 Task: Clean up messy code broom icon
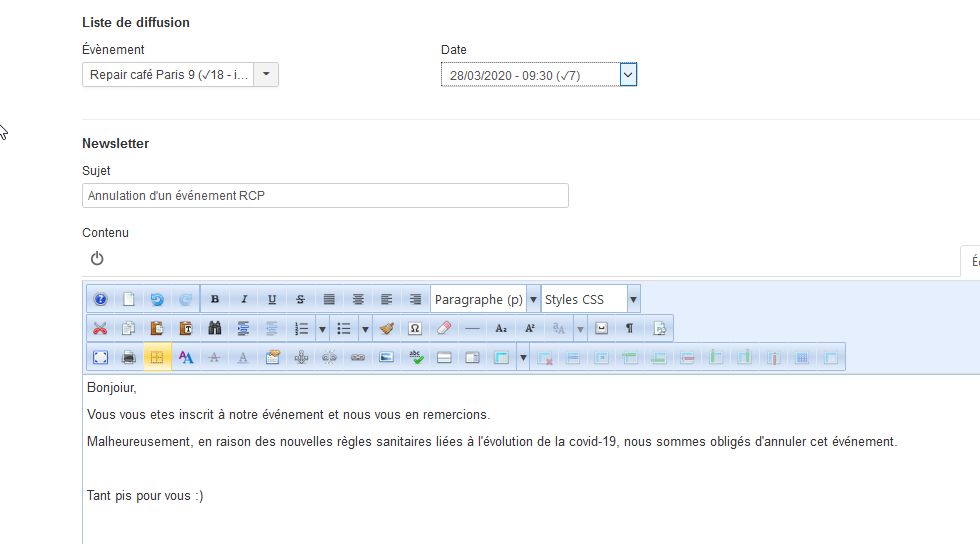click(387, 328)
